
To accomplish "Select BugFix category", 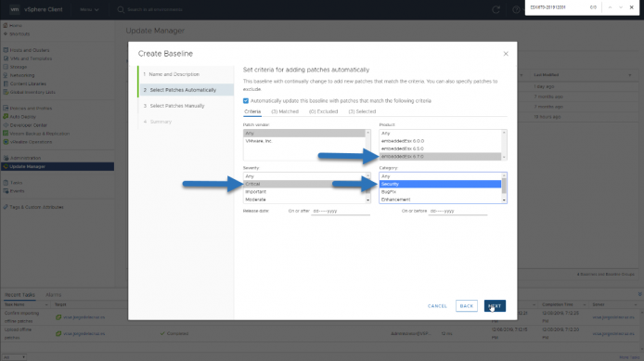I will 440,192.
